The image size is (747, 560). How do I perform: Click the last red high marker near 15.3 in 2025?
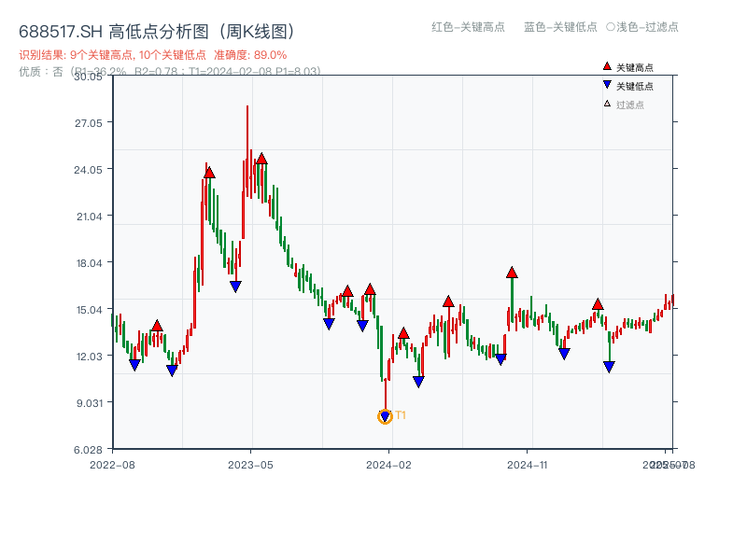pyautogui.click(x=598, y=304)
